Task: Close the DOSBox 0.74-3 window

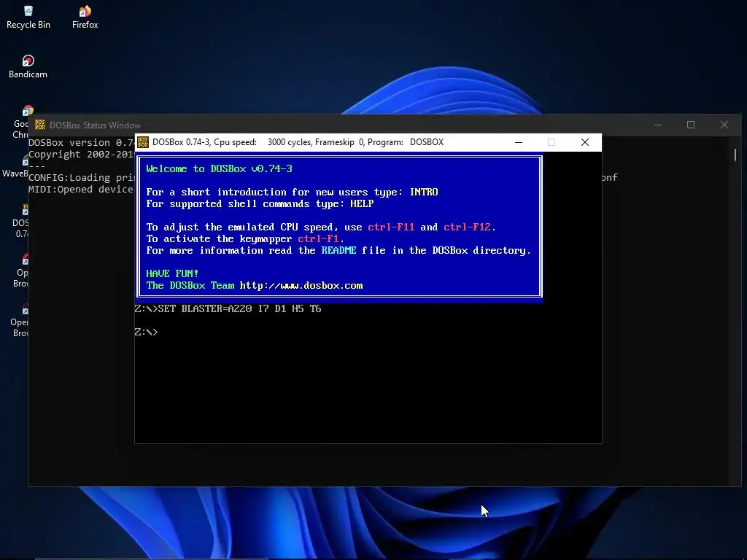Action: [x=585, y=142]
